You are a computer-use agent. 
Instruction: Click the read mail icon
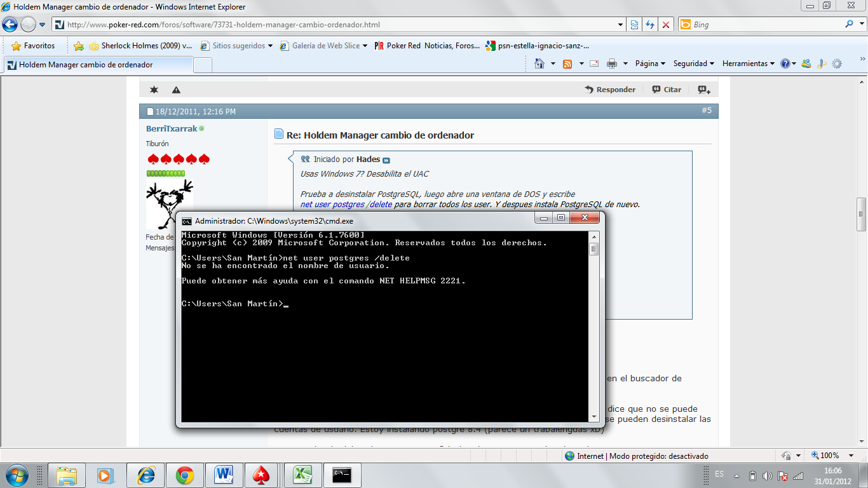594,64
